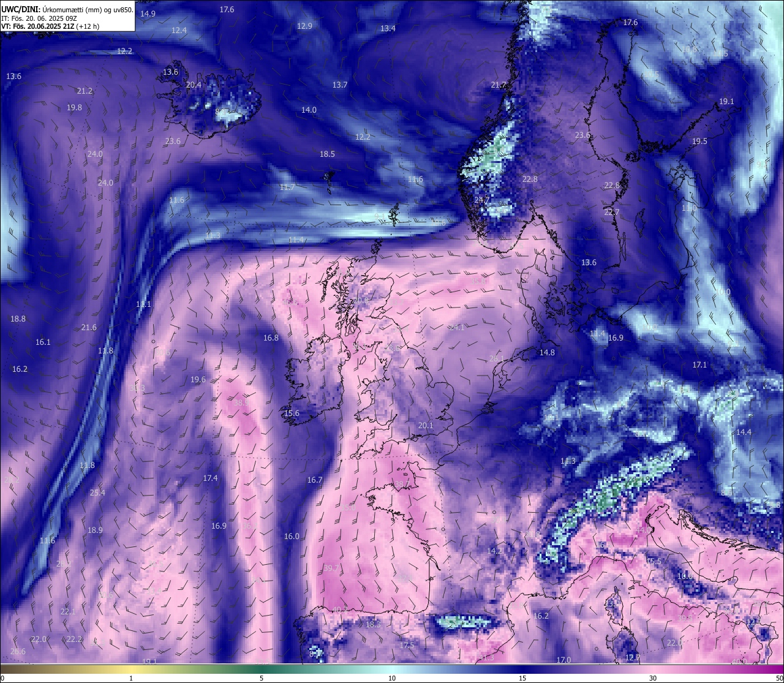The image size is (784, 683).
Task: Click the 25.4 map value
Action: (x=97, y=492)
